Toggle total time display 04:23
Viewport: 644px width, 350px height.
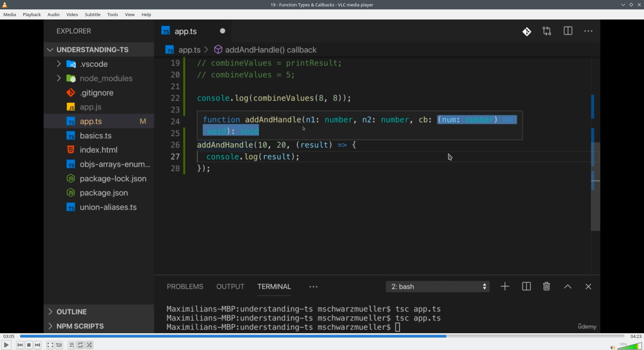point(636,336)
